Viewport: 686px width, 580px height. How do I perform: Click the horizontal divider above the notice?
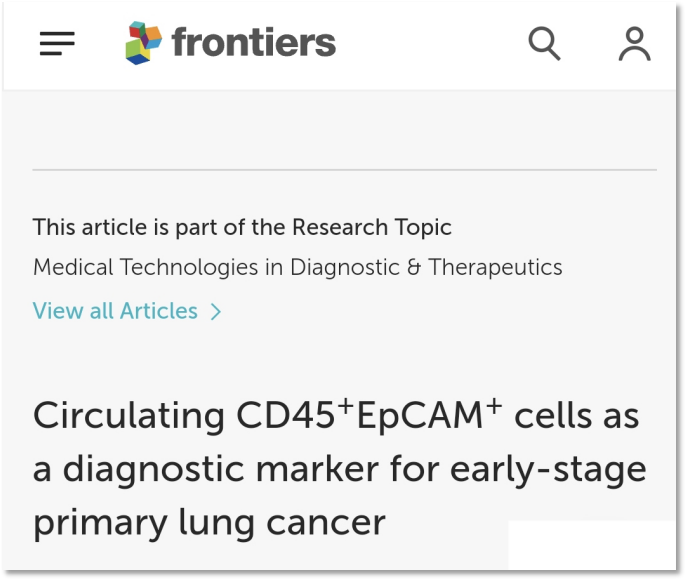(344, 169)
